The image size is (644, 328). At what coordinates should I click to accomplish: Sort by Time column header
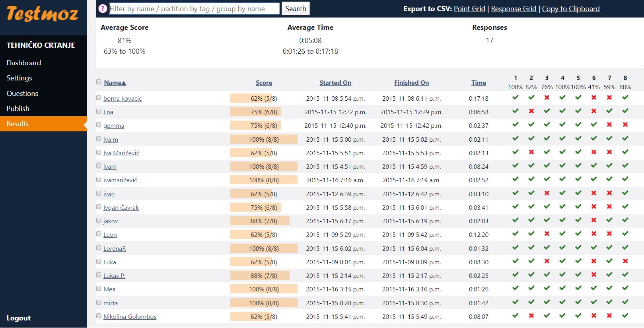tap(479, 83)
